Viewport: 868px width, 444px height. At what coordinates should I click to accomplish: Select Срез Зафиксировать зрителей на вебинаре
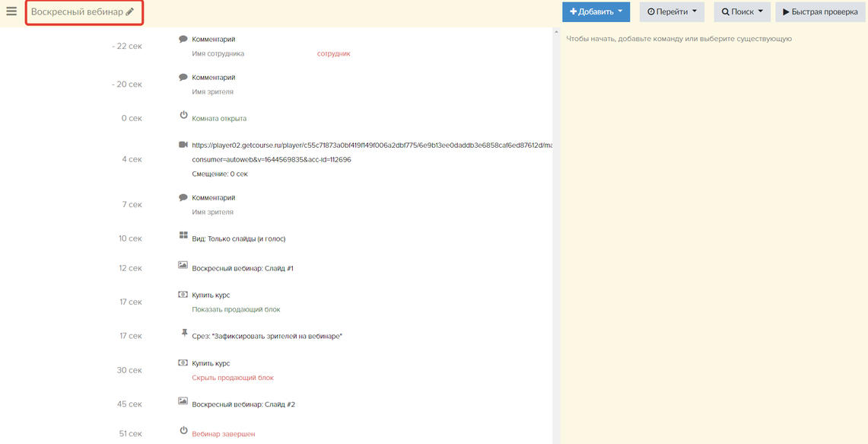267,337
